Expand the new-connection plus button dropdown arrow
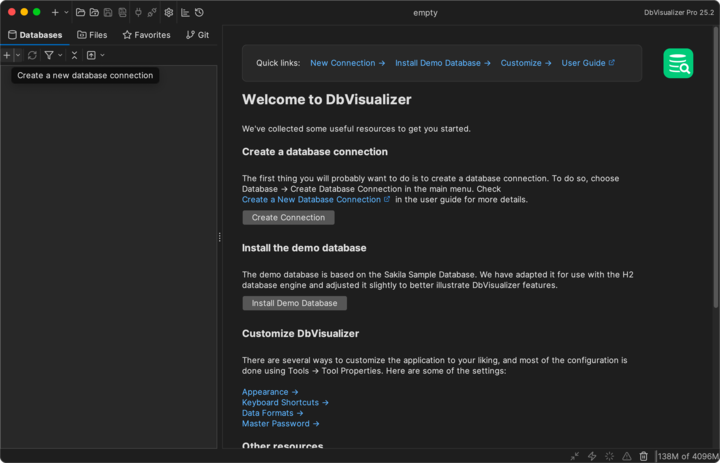 pyautogui.click(x=17, y=55)
